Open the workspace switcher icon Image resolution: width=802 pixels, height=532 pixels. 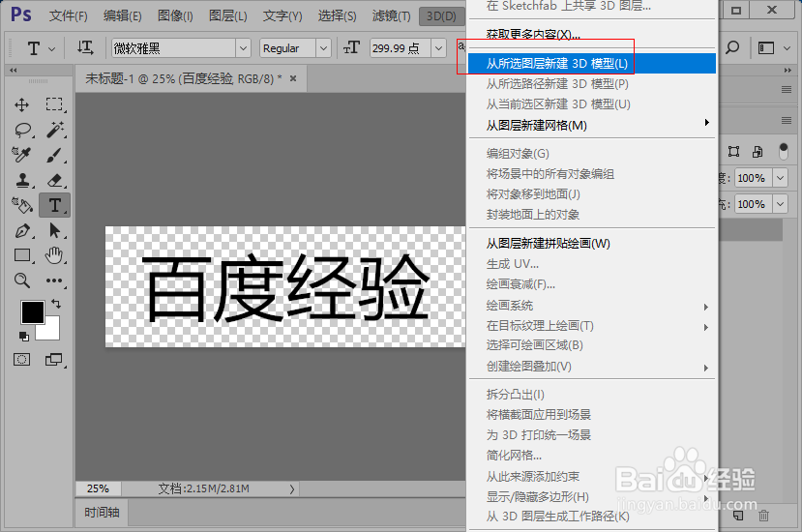(x=766, y=48)
